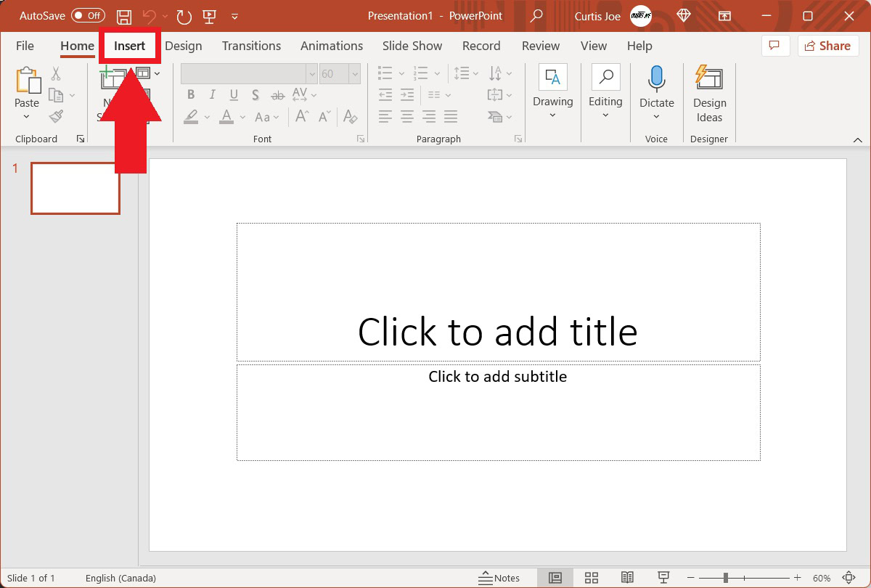Toggle Bold formatting button
The image size is (871, 588).
tap(191, 94)
